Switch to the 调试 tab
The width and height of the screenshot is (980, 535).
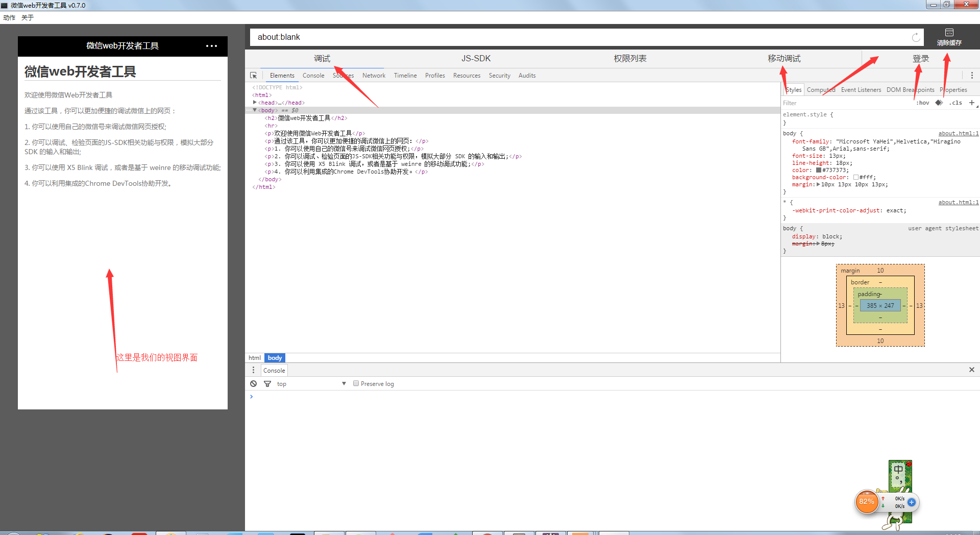[322, 59]
